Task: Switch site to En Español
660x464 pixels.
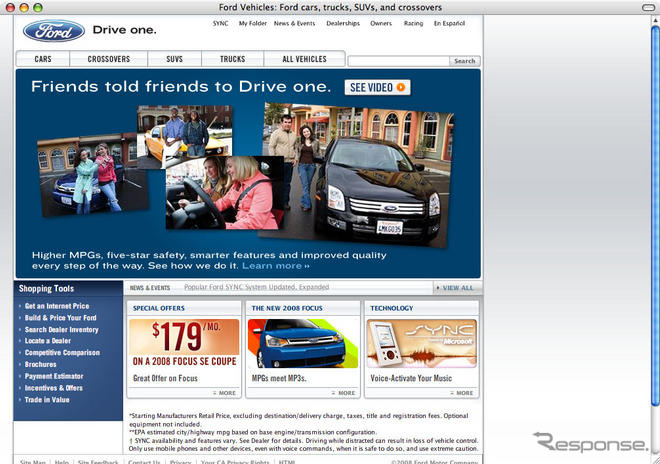Action: [x=449, y=24]
